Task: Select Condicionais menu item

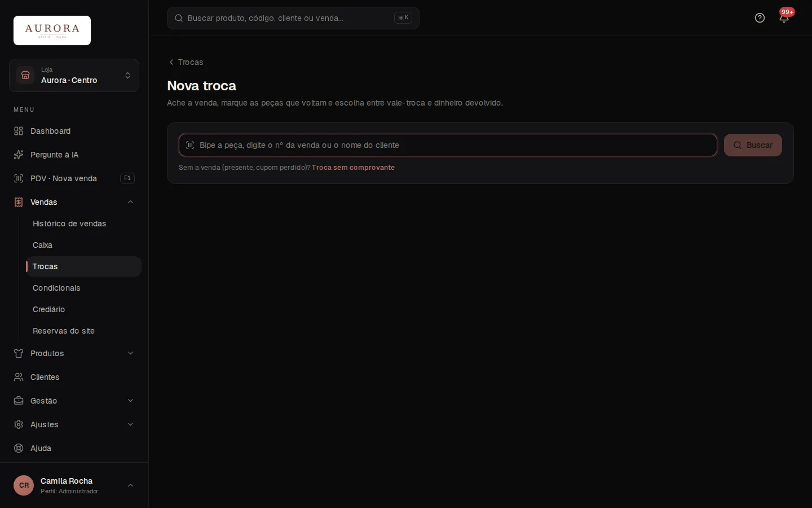Action: (x=83, y=288)
